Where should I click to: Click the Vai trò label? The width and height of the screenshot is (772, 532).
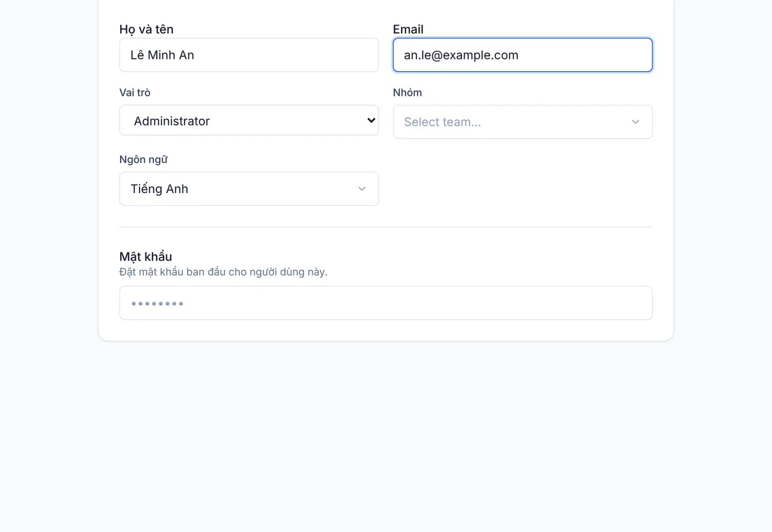[135, 93]
